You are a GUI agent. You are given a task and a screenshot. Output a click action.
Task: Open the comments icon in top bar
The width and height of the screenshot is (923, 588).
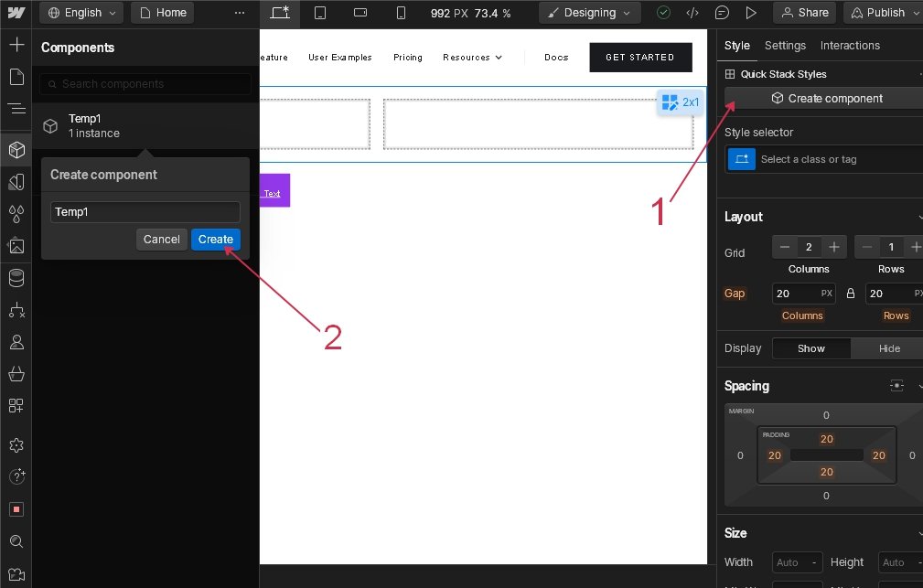point(722,13)
